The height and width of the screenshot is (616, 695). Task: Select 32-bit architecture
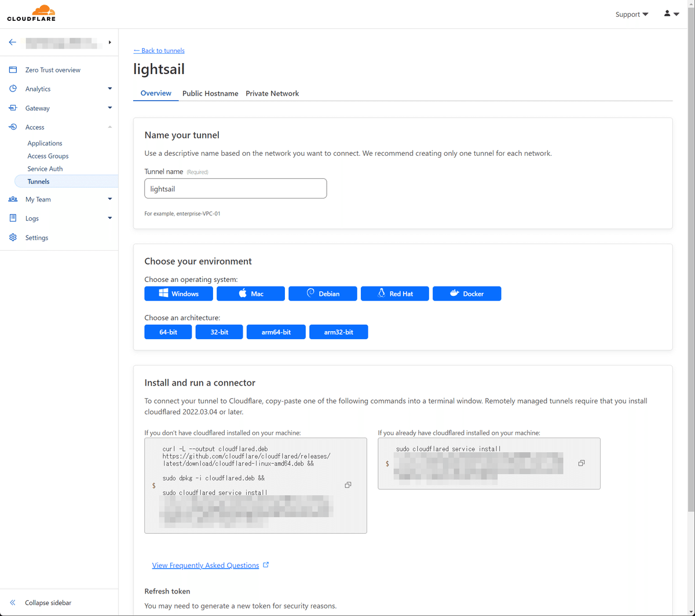click(219, 332)
